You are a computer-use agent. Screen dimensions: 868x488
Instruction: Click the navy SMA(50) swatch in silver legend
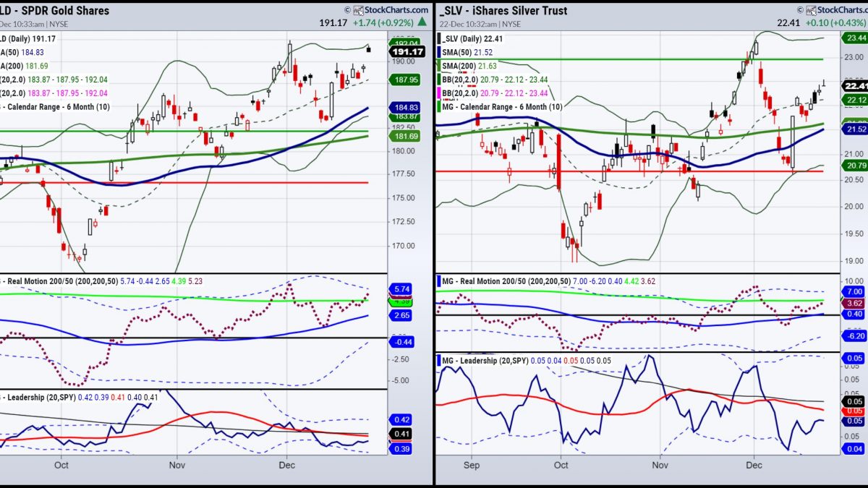click(440, 52)
